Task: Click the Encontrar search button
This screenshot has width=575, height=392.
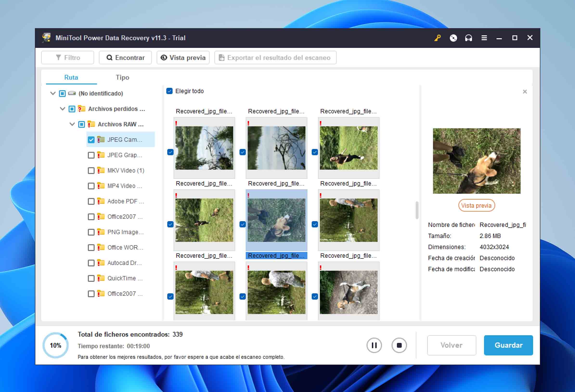Action: pyautogui.click(x=125, y=58)
